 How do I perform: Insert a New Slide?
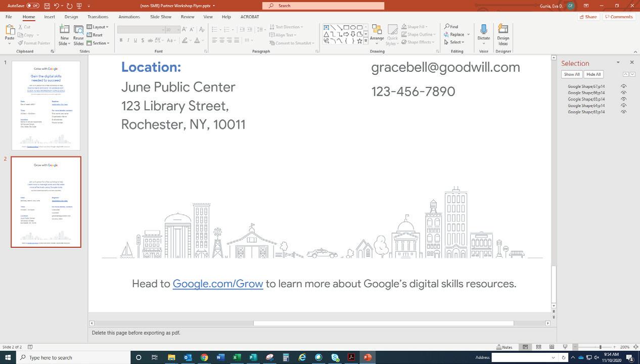[x=64, y=34]
